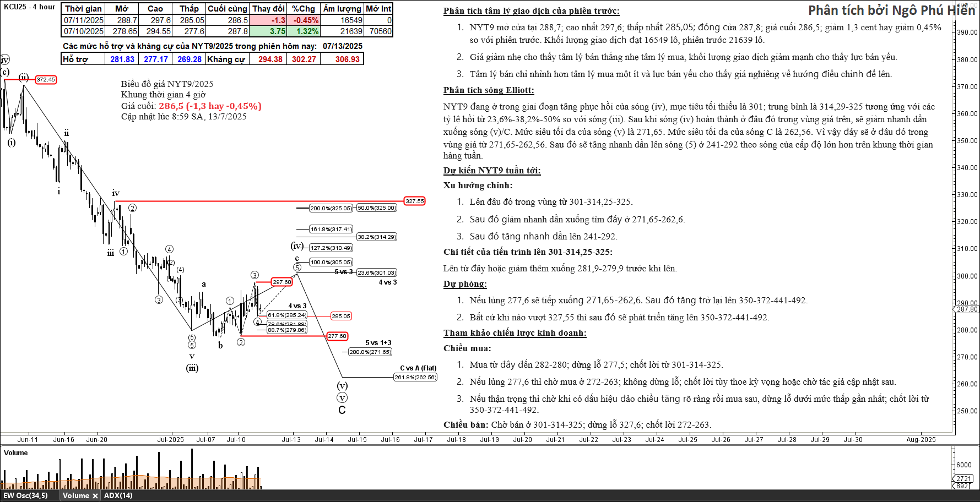Open the ADX(14) indicator tab
980x502 pixels.
point(118,495)
